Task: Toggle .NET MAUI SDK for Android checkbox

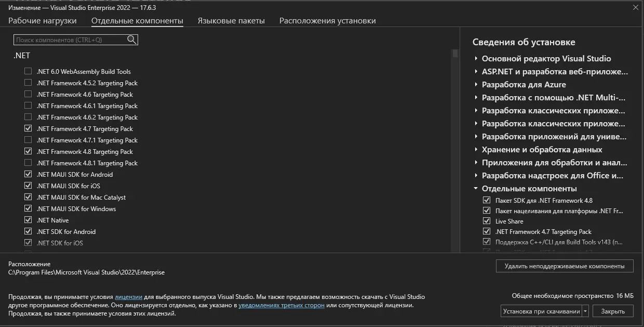Action: coord(28,174)
